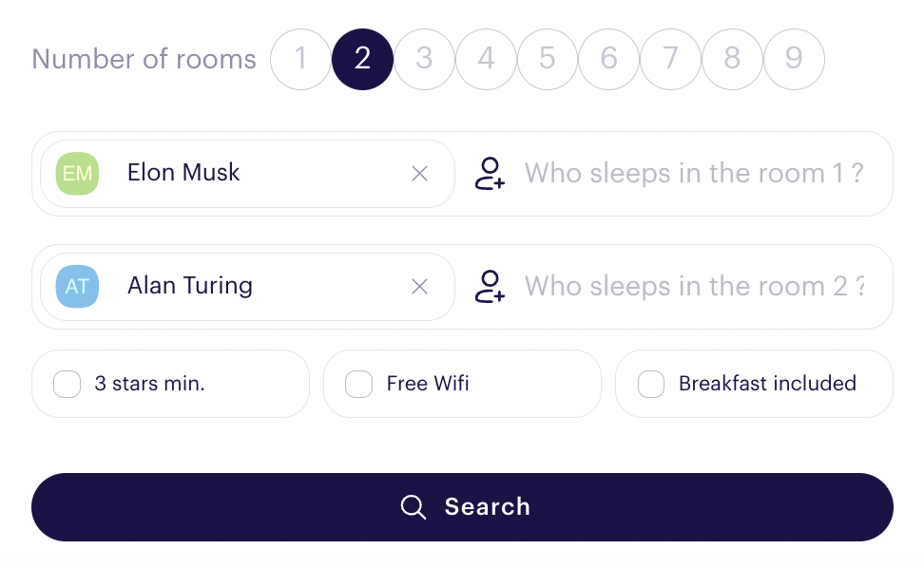Click the add person icon for room 1

point(490,174)
